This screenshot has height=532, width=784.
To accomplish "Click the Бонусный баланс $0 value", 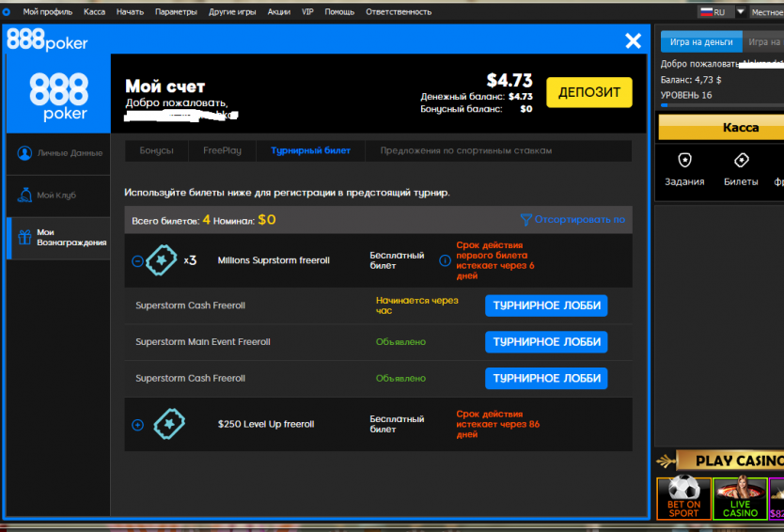I will [x=526, y=109].
